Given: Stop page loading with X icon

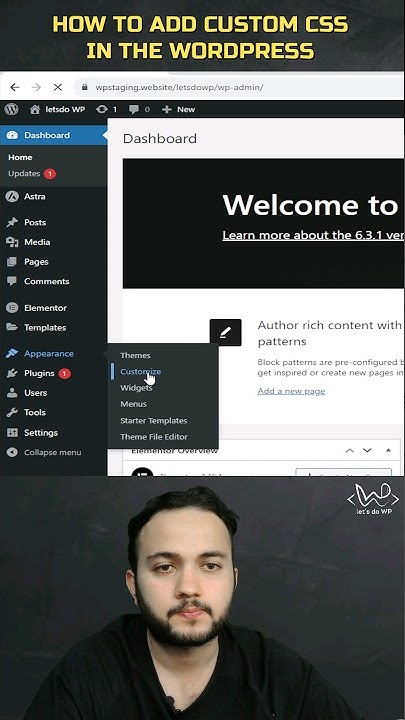Looking at the screenshot, I should pyautogui.click(x=58, y=87).
